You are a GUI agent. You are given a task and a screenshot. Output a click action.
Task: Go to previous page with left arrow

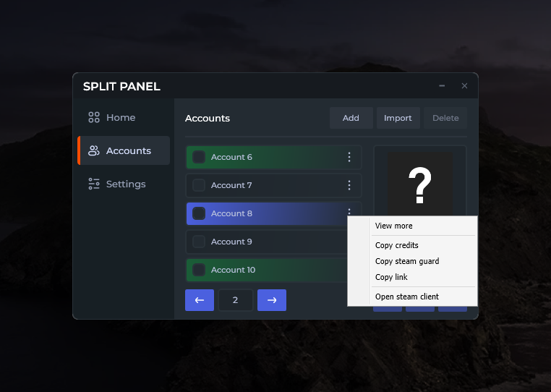tap(200, 300)
